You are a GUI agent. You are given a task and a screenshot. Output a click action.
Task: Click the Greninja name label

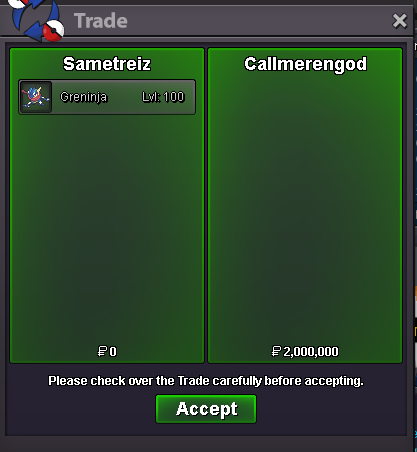click(84, 97)
